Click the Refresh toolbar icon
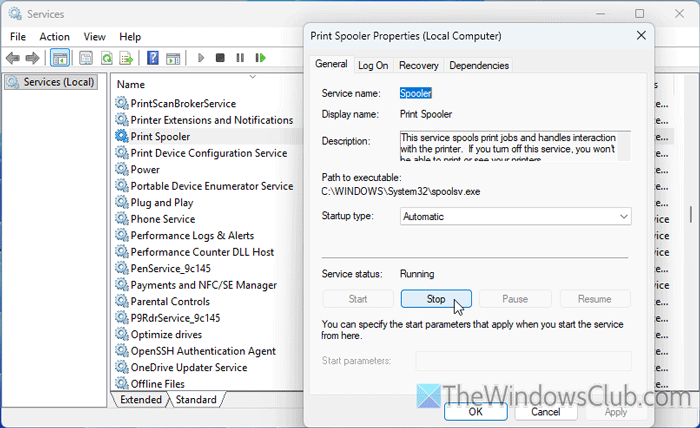Screen dimensions: 700x428 click(x=106, y=58)
